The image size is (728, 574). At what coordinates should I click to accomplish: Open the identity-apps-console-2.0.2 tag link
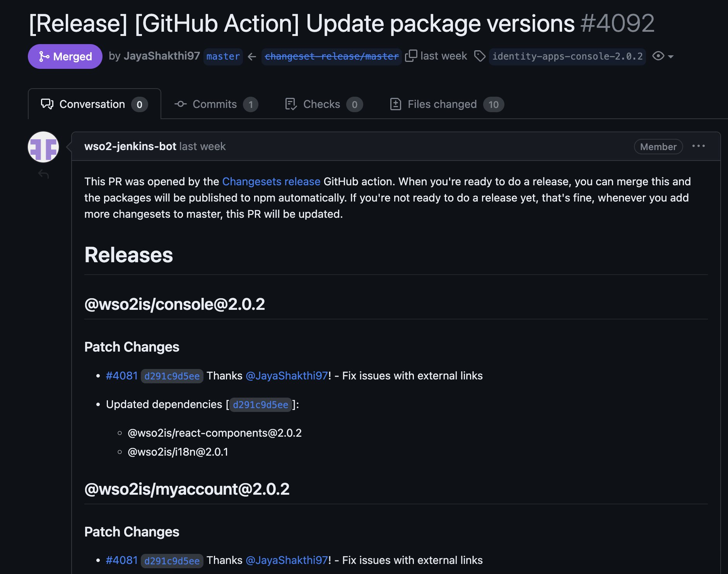click(567, 56)
